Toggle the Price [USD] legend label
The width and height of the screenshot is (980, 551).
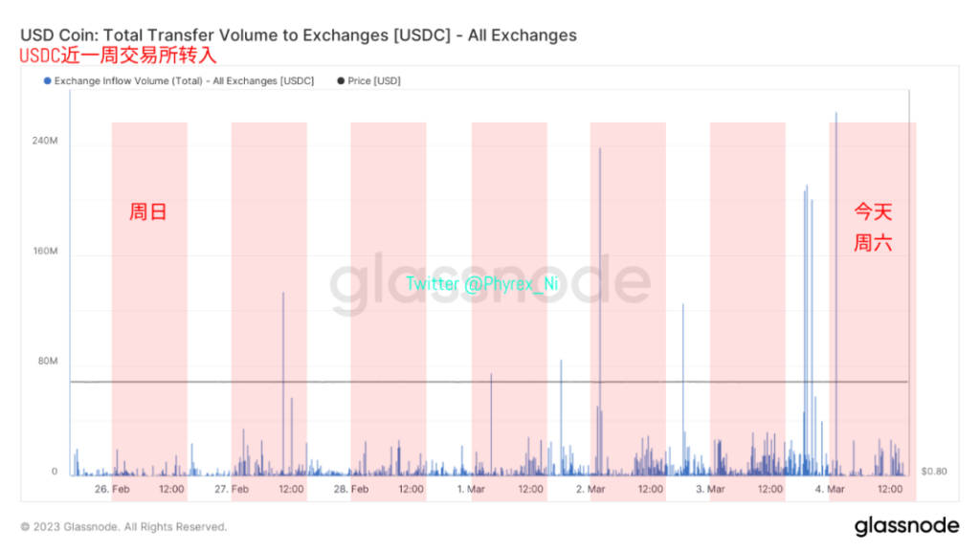(x=374, y=81)
